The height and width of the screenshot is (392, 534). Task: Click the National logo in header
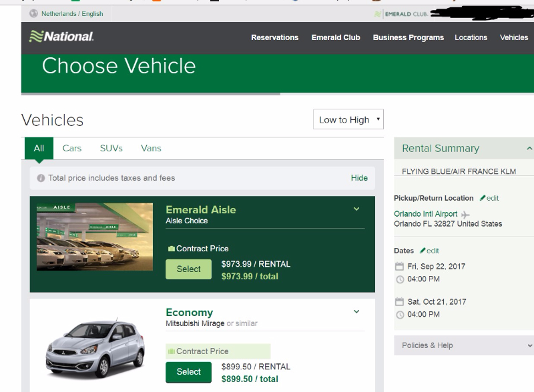click(x=61, y=37)
